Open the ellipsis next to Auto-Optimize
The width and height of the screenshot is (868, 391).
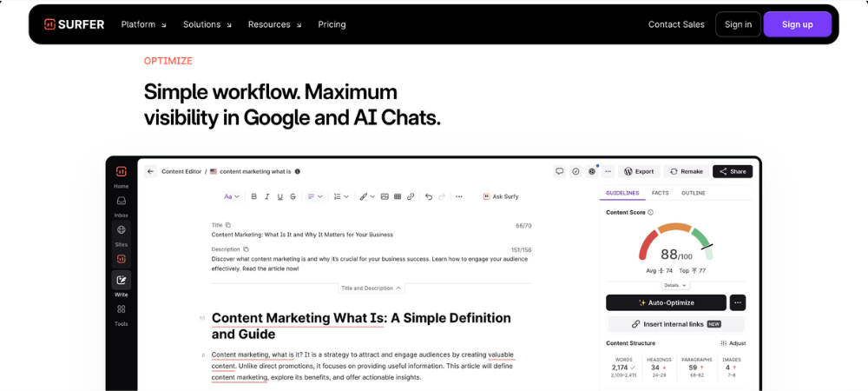738,303
